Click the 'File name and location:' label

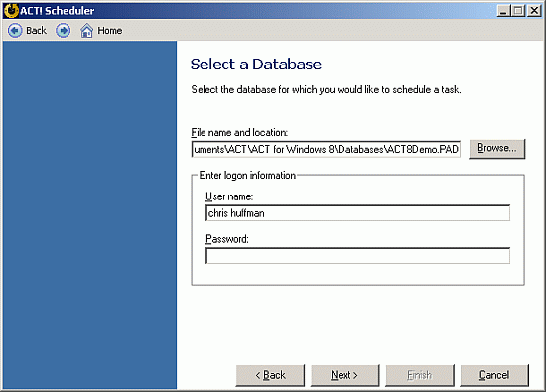tap(239, 133)
